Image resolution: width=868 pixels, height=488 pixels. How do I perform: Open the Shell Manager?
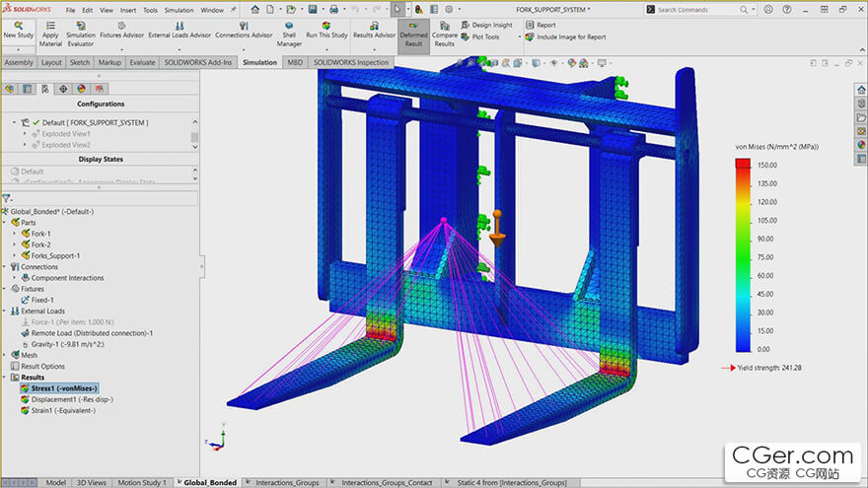pos(289,34)
